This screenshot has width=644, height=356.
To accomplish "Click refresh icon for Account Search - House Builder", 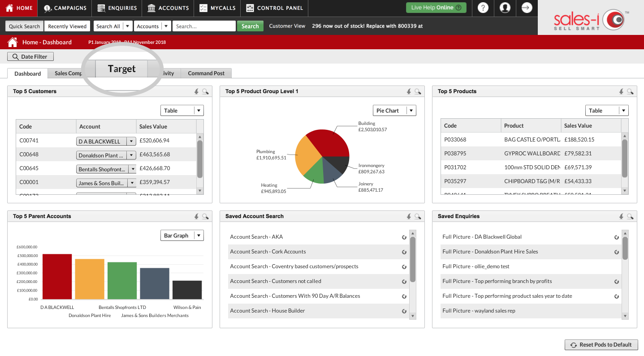I will point(404,311).
